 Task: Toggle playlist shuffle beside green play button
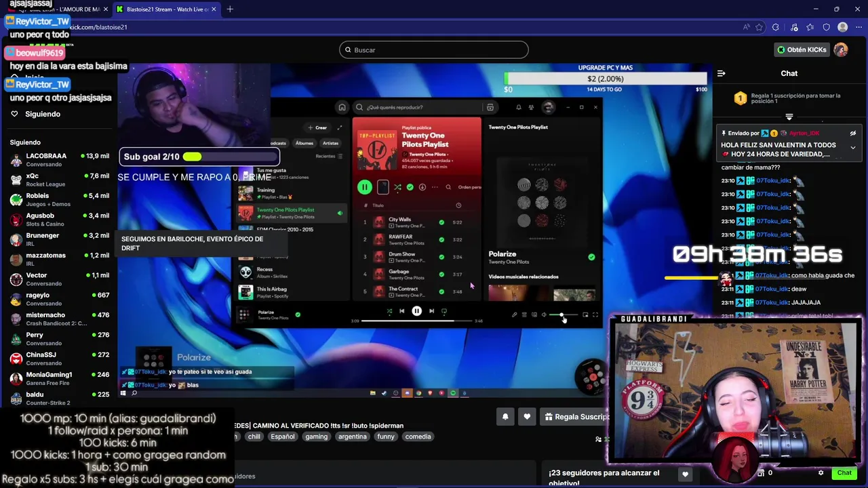(x=397, y=187)
